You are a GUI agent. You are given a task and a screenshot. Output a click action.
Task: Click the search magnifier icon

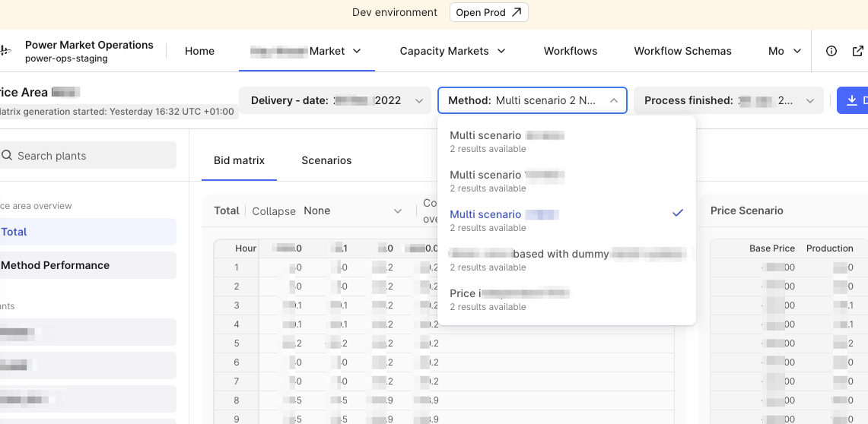click(x=7, y=156)
